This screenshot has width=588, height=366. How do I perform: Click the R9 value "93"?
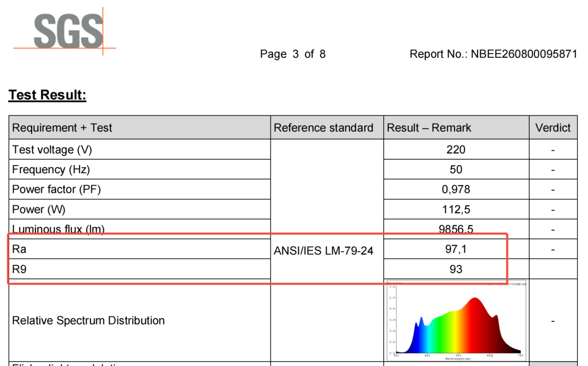(456, 269)
